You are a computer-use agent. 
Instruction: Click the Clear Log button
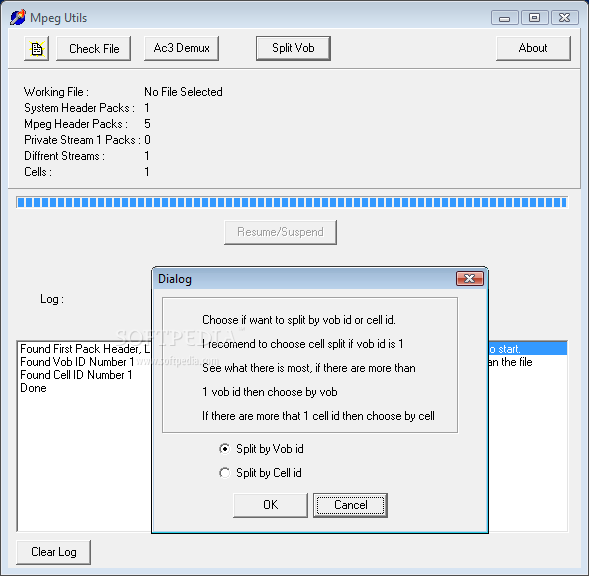(54, 552)
